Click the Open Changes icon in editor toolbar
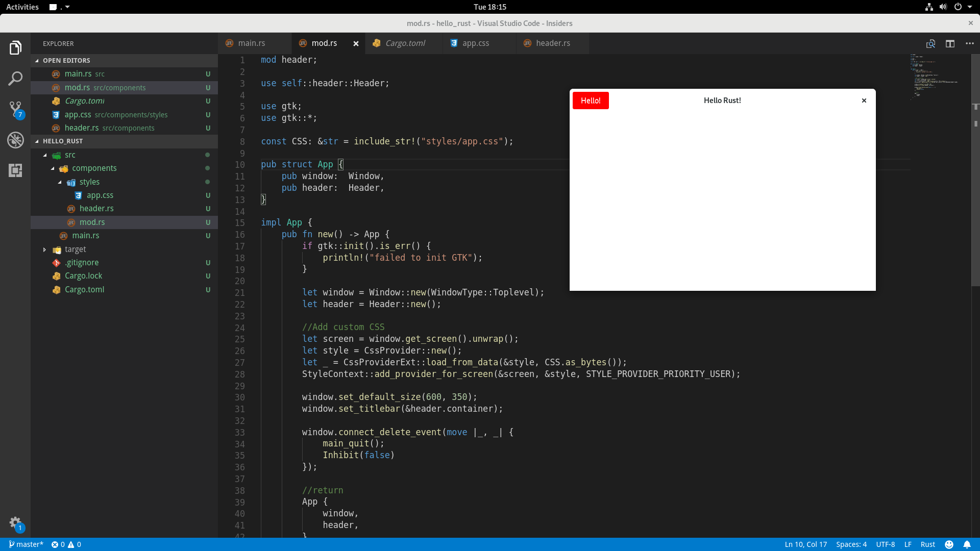 931,44
